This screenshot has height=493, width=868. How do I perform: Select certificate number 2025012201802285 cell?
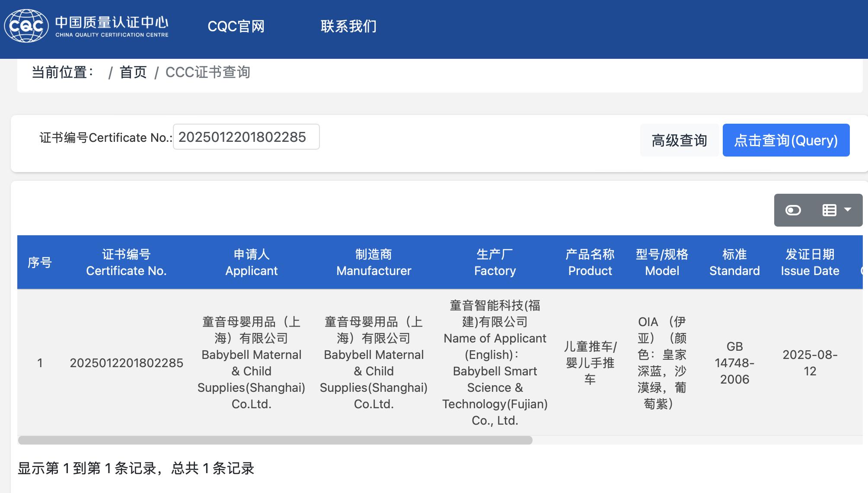(126, 363)
